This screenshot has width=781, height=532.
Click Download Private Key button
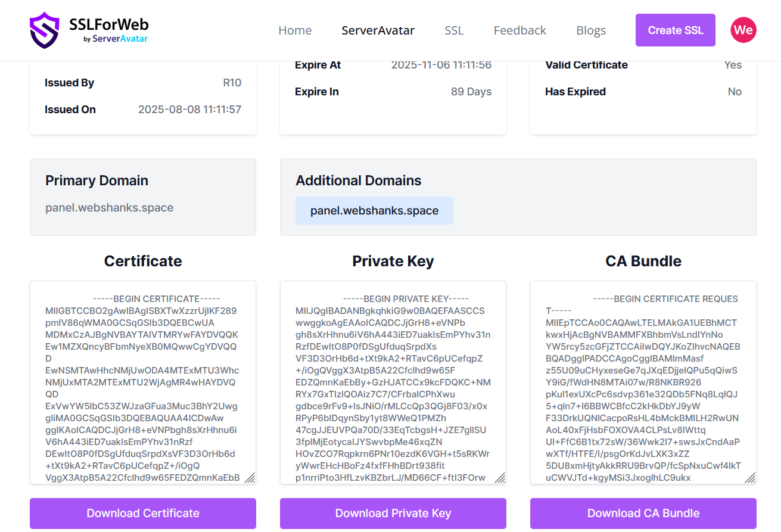pos(393,513)
